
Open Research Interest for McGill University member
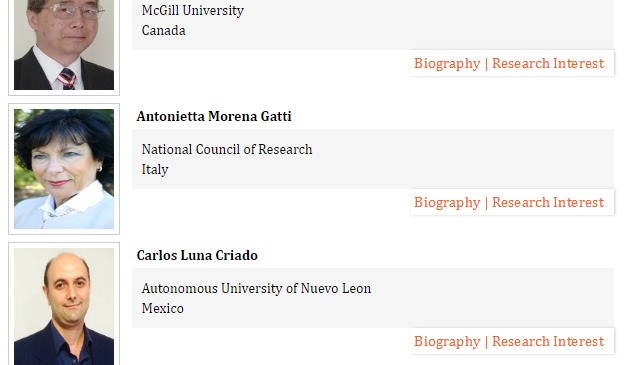pyautogui.click(x=548, y=63)
